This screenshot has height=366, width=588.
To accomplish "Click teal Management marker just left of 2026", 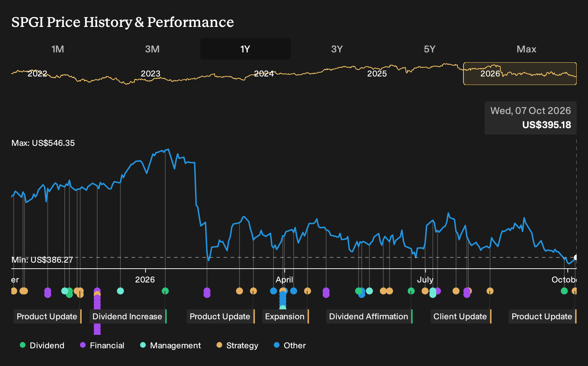I will pyautogui.click(x=120, y=291).
